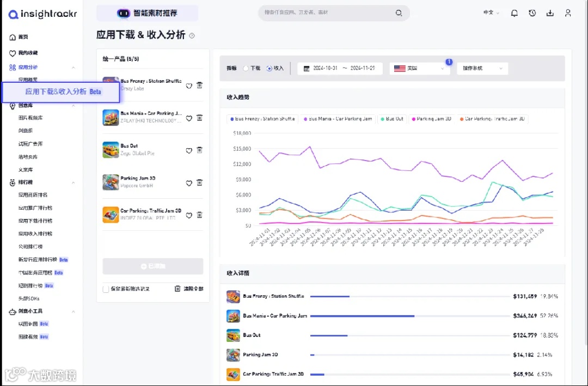
Task: Click Bus Mania icon in 收入详情 list
Action: click(233, 316)
